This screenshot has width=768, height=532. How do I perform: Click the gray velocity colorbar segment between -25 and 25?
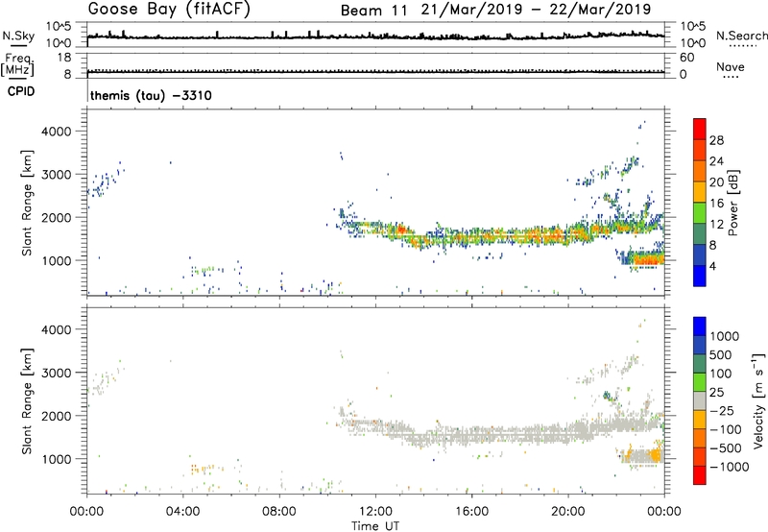700,400
